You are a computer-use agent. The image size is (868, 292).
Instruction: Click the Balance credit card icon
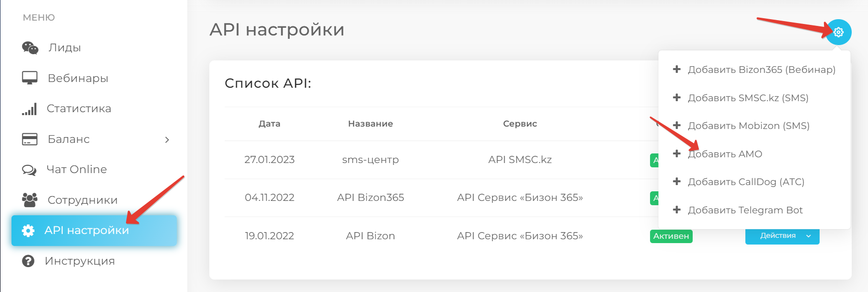(30, 139)
